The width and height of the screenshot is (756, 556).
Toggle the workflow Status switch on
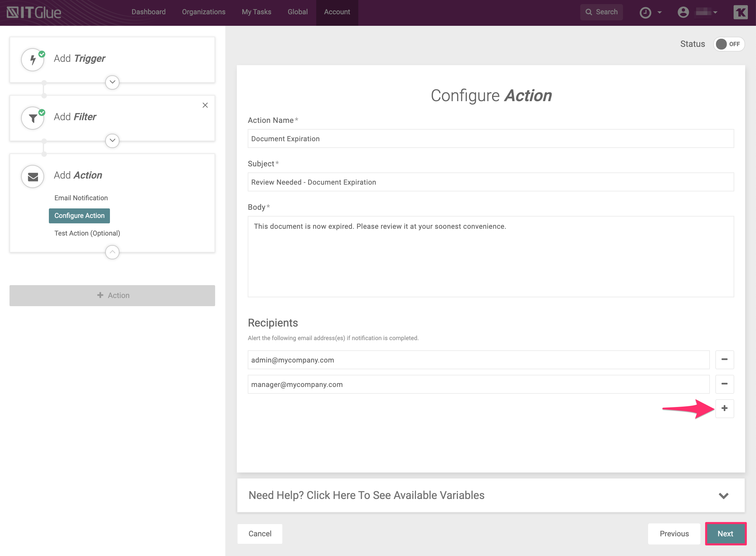[729, 44]
